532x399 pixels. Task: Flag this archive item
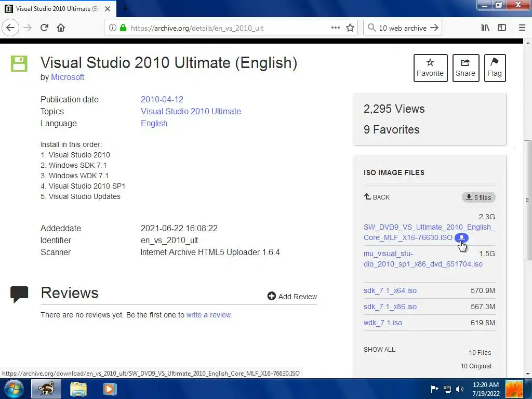tap(495, 68)
